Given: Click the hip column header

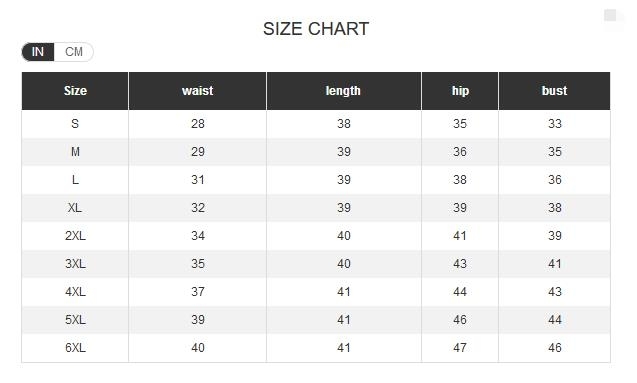Looking at the screenshot, I should coord(460,91).
